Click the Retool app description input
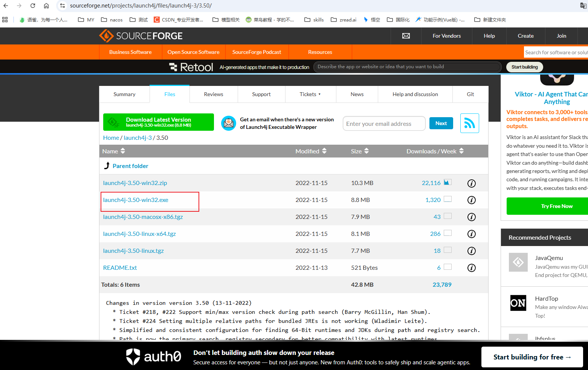Screen dimensions: 588x370 tap(408, 67)
